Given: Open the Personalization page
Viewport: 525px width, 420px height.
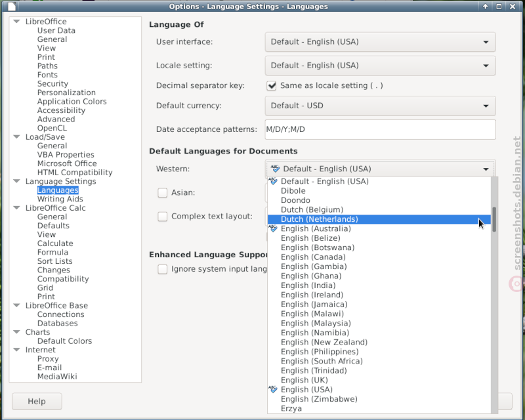Looking at the screenshot, I should coord(66,93).
